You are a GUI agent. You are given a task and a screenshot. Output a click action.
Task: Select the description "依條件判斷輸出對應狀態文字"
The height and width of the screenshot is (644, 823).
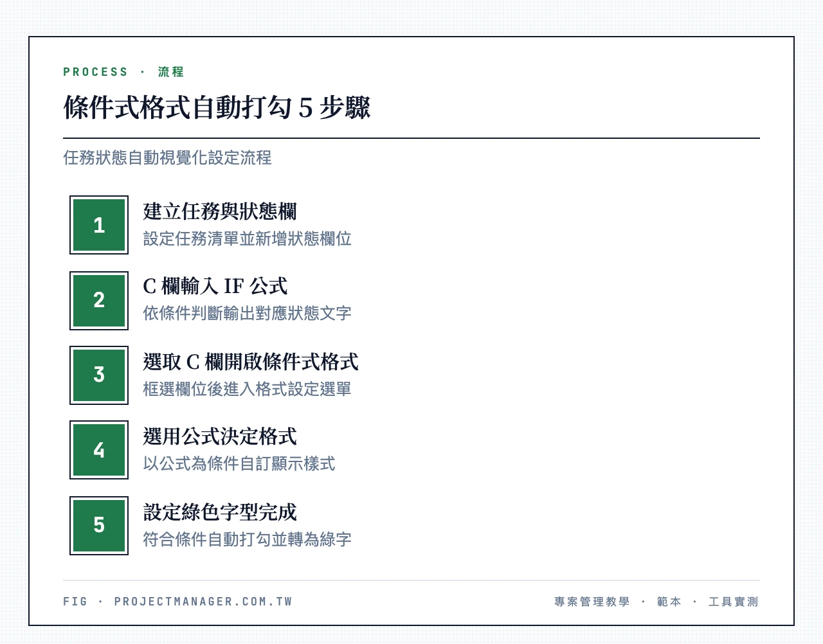point(247,313)
